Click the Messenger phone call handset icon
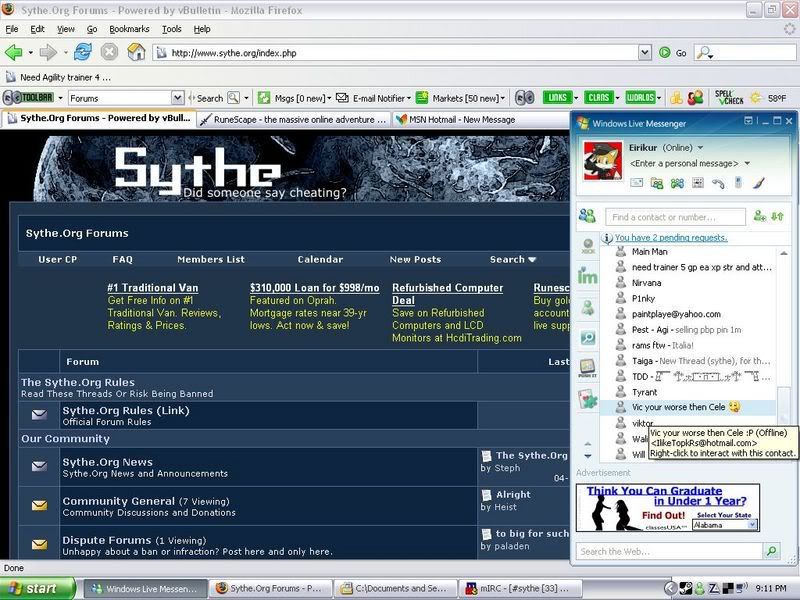Screen dimensions: 800x600 (718, 183)
